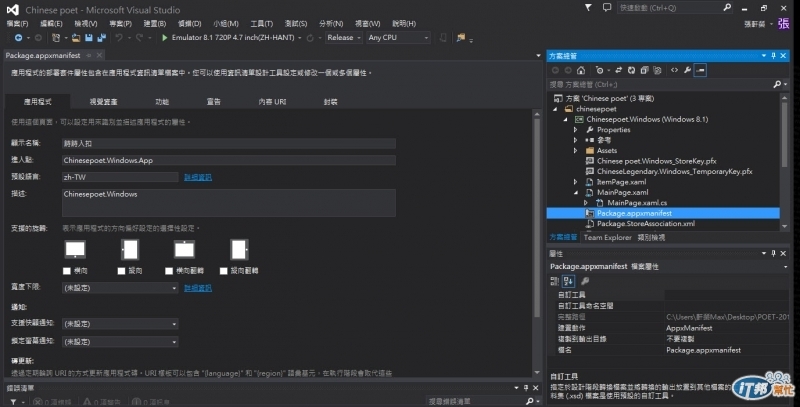Refresh Solution Explorer with the refresh icon
This screenshot has height=407, width=800.
tap(631, 70)
